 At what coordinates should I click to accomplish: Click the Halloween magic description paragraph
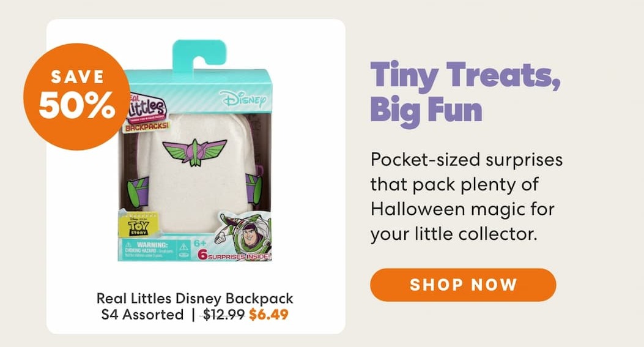(x=467, y=197)
